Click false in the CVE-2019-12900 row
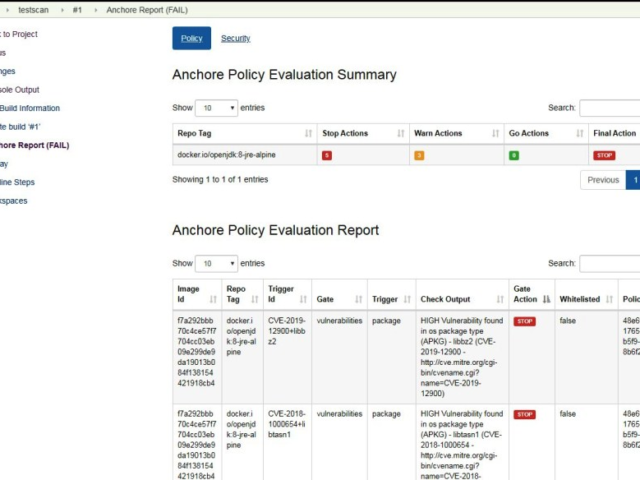This screenshot has width=640, height=480. tap(567, 320)
